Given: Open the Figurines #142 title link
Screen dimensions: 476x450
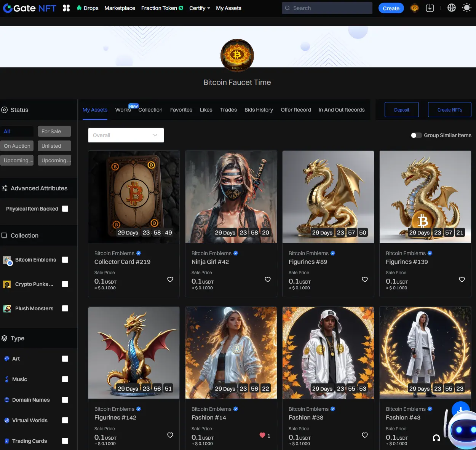Looking at the screenshot, I should (115, 418).
